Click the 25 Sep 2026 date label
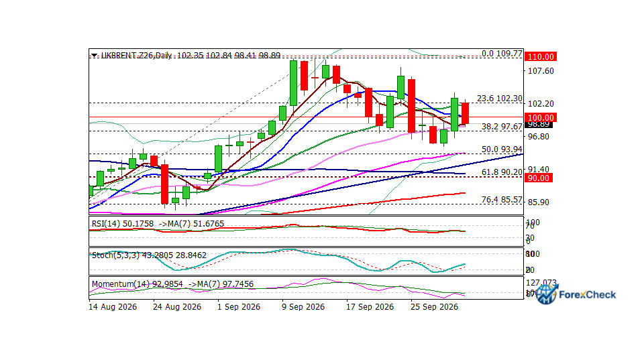 [x=434, y=307]
